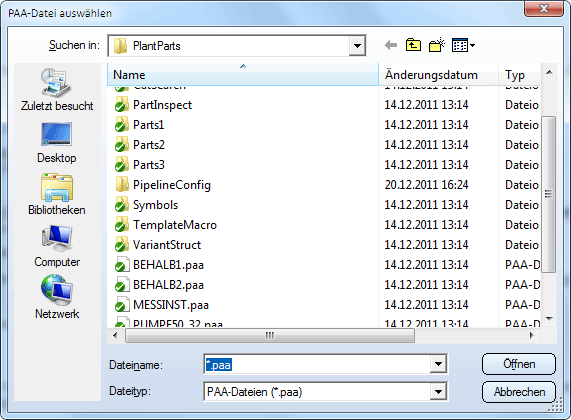
Task: Click horizontal scrollbar right arrow
Action: point(532,335)
